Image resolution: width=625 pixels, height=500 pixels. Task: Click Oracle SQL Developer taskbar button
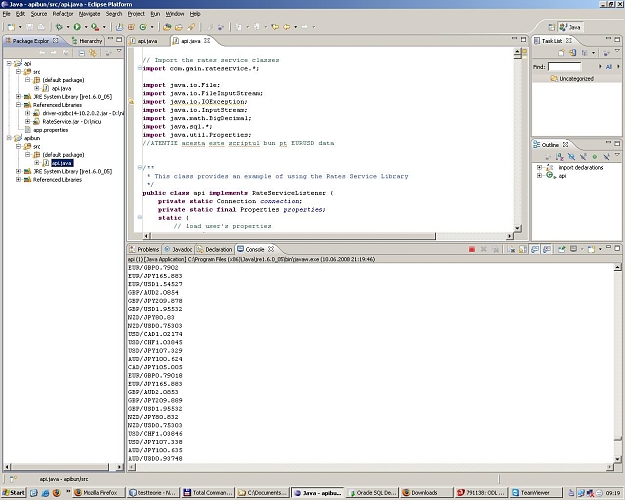(372, 493)
